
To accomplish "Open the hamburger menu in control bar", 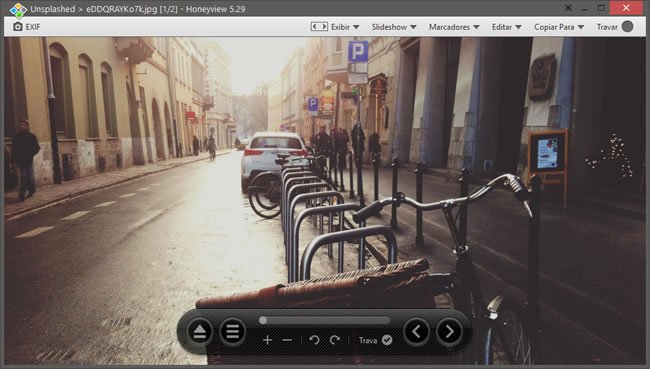I will (233, 332).
